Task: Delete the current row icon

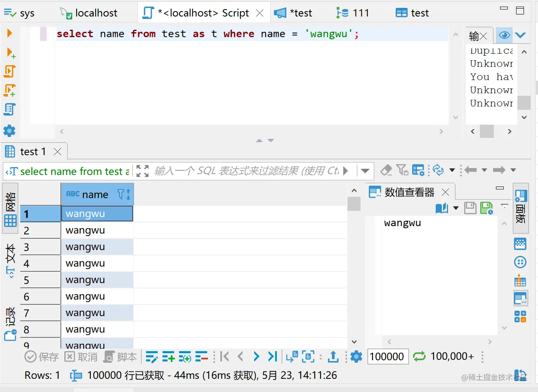Action: coord(201,357)
